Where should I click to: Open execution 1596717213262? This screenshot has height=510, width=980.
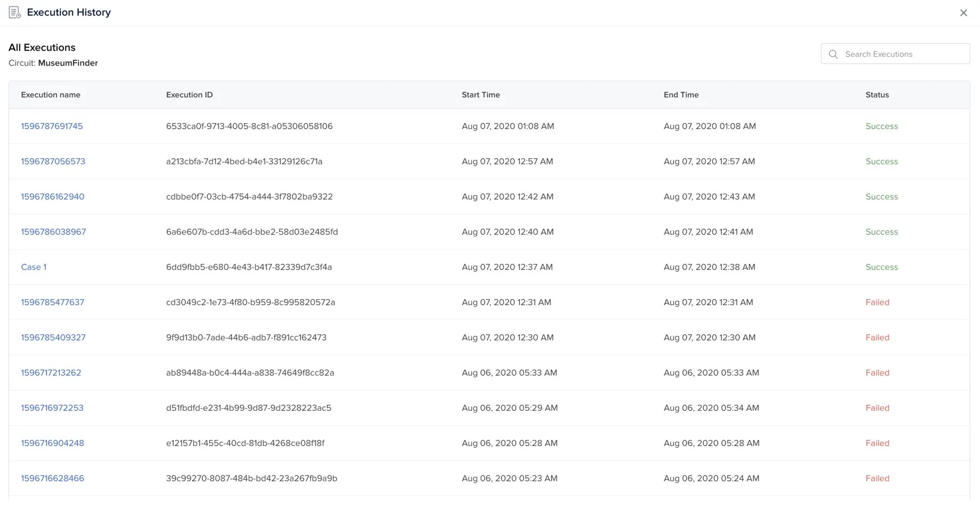point(51,373)
